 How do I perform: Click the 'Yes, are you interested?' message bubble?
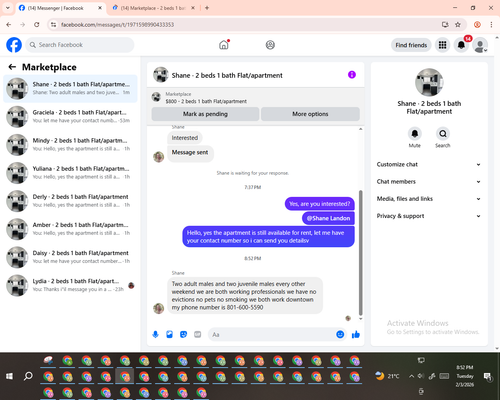(319, 204)
